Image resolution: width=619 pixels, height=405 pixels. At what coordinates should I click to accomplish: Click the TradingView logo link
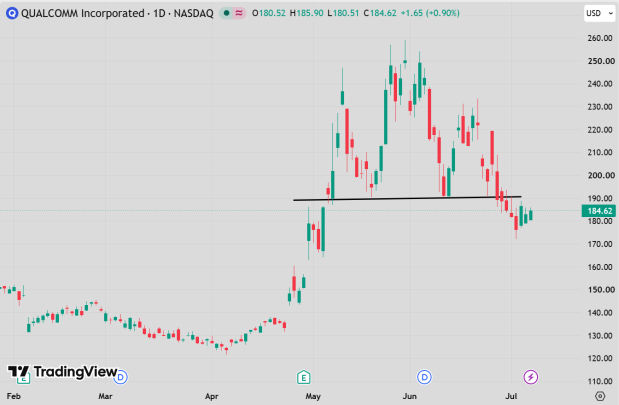[x=63, y=372]
